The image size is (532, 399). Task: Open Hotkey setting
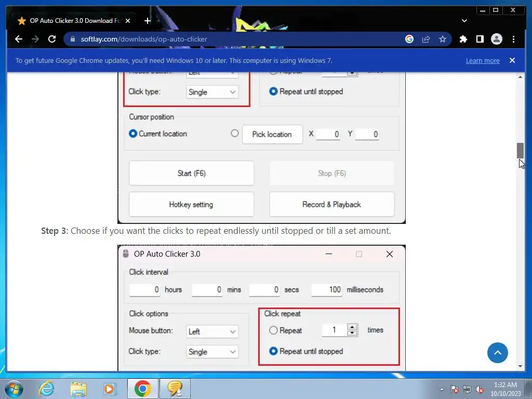(191, 205)
